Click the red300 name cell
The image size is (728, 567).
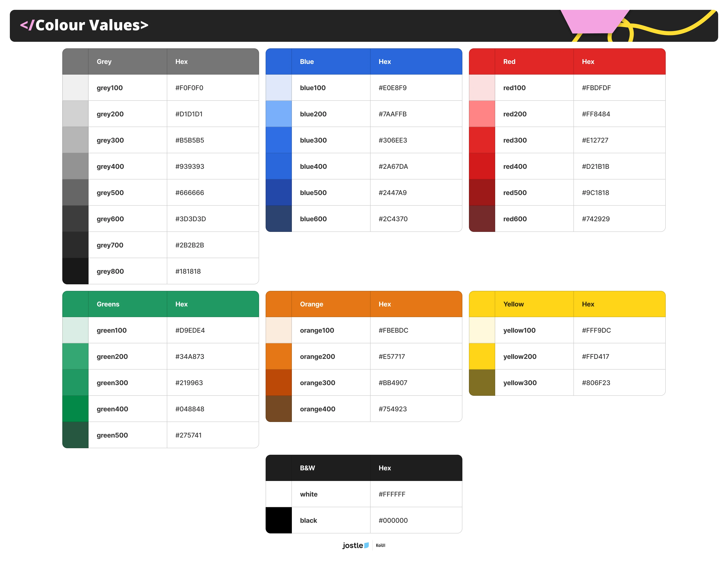[x=534, y=140]
